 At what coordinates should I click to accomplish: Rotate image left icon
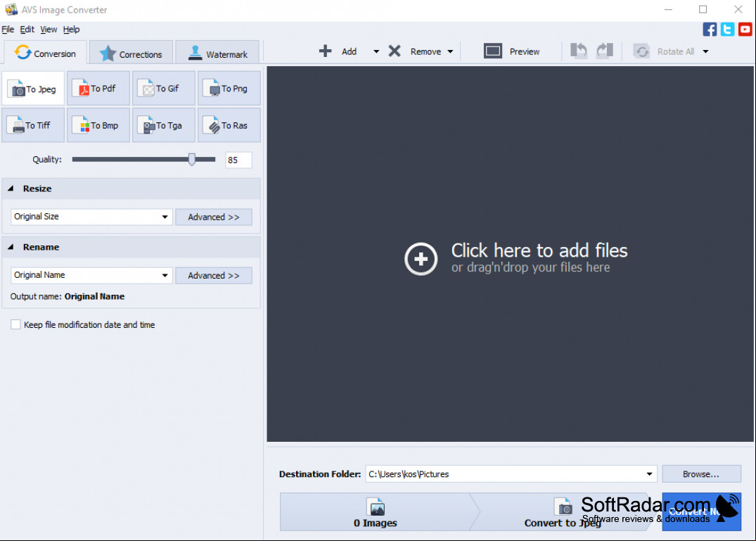point(579,51)
